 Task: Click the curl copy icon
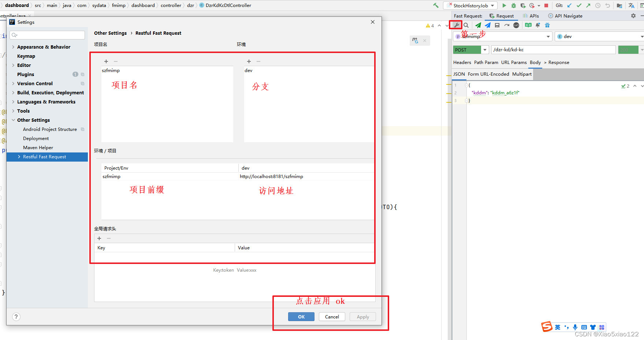point(516,25)
